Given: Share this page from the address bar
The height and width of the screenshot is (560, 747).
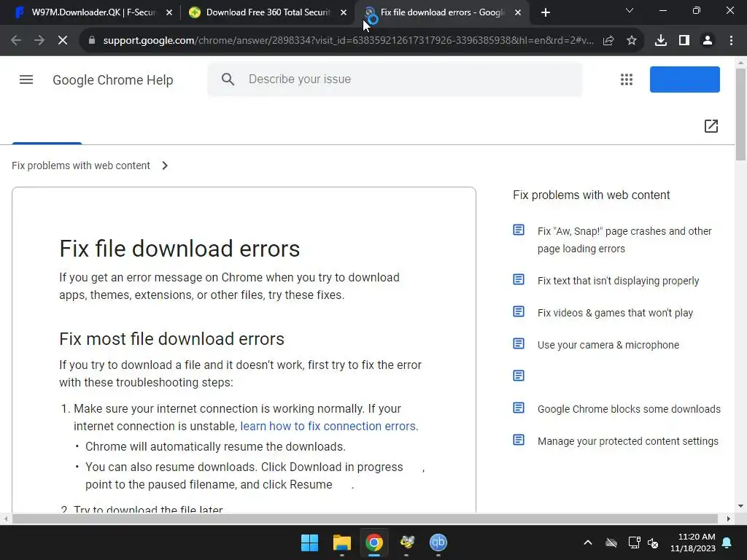Looking at the screenshot, I should pyautogui.click(x=608, y=41).
